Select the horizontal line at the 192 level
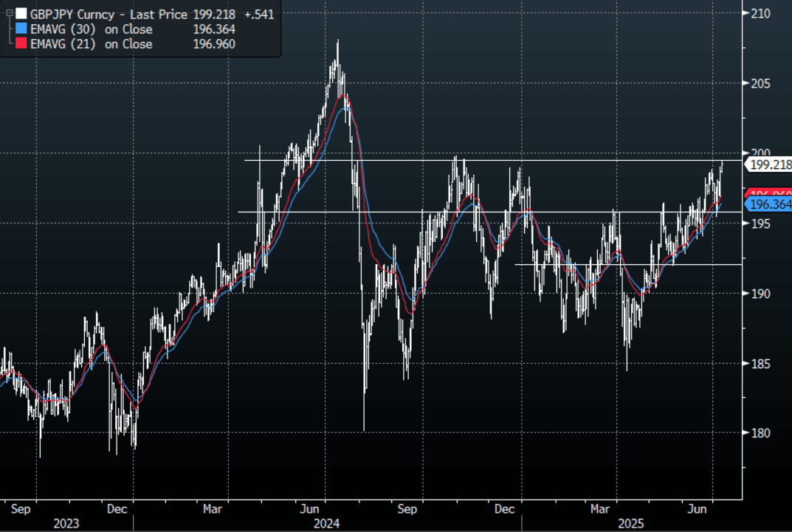 [627, 264]
